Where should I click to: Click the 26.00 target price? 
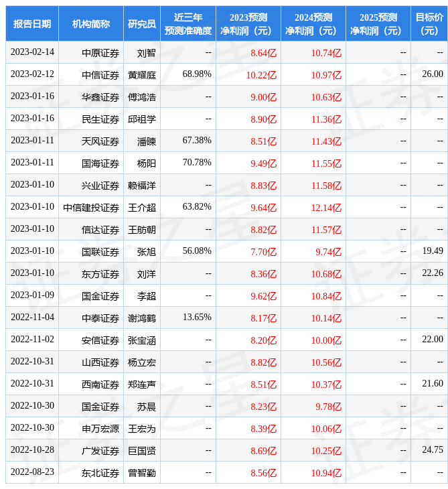point(433,74)
